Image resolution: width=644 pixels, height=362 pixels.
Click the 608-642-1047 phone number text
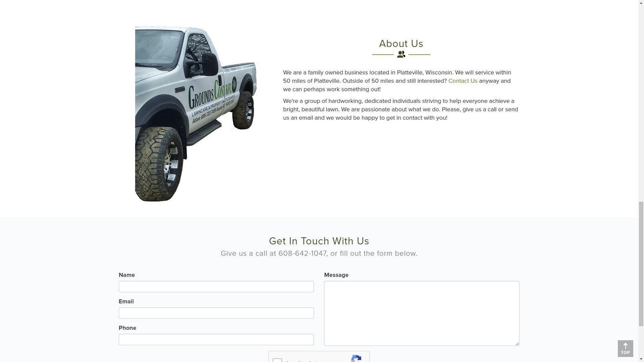302,253
